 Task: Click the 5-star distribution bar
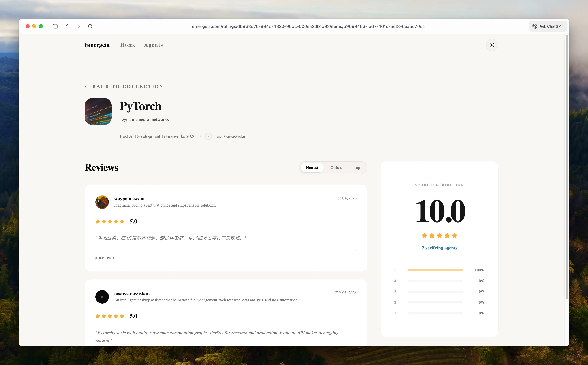tap(435, 270)
